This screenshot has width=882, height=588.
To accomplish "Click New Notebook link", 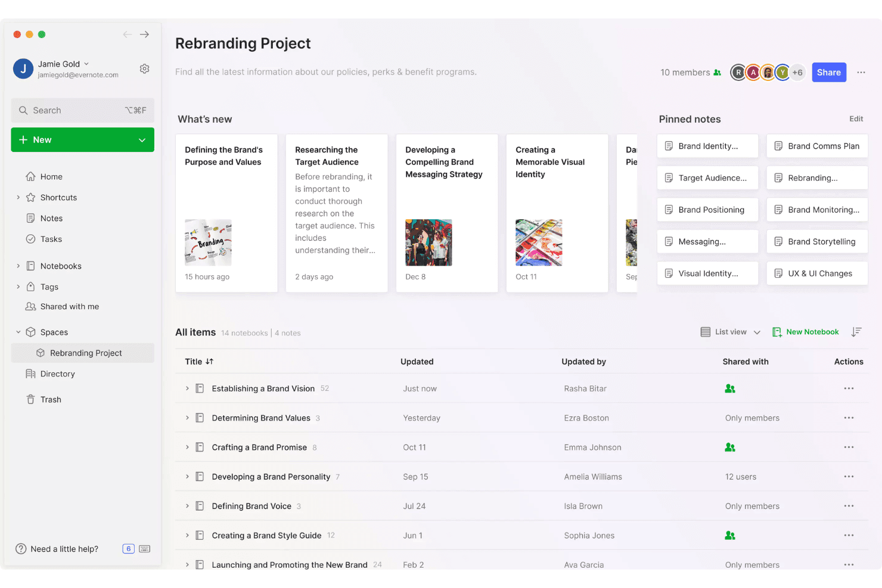I will coord(806,332).
